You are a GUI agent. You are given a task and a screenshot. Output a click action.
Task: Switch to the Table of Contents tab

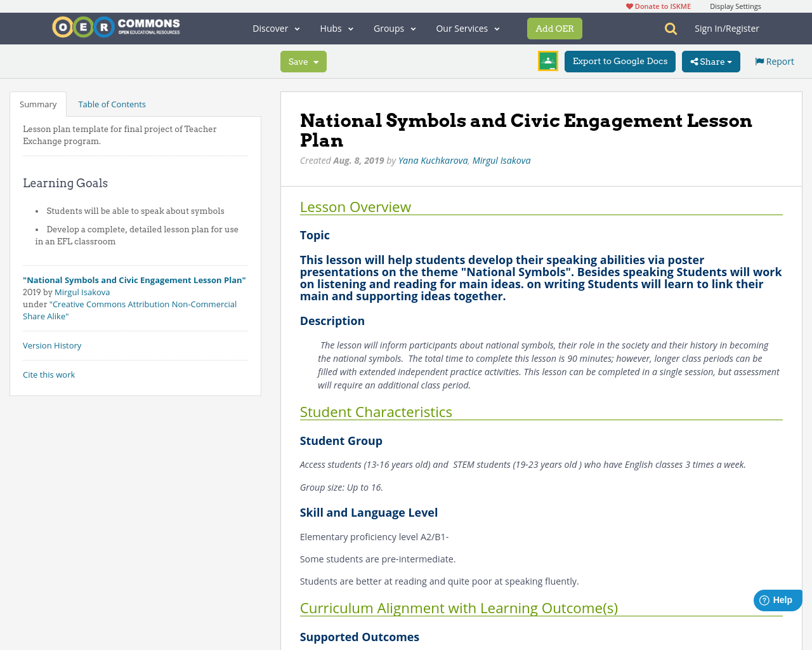coord(112,103)
